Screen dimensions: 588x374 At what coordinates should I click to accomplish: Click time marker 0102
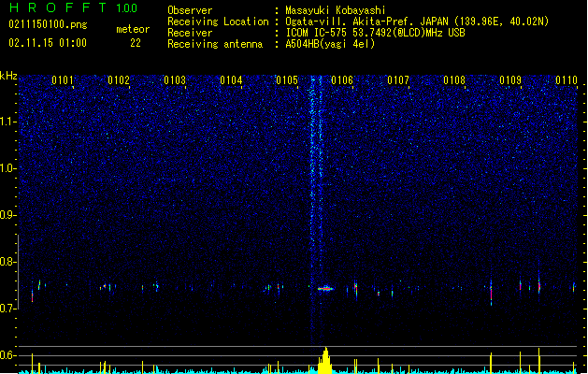pos(119,80)
